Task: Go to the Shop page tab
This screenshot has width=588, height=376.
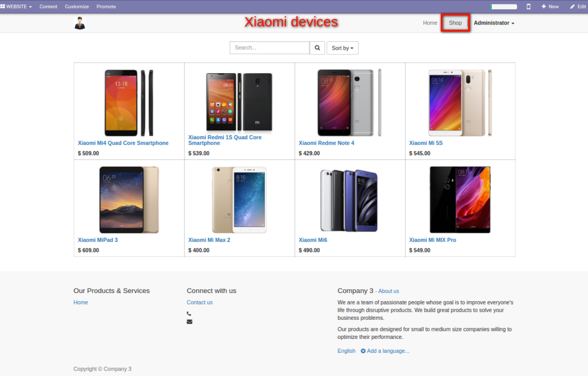Action: click(x=455, y=23)
